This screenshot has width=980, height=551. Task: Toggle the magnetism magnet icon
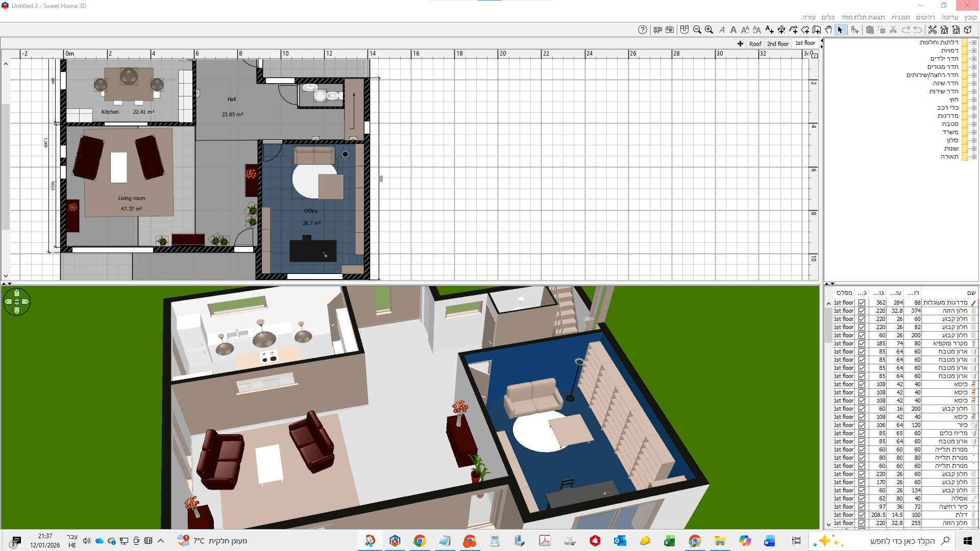(684, 30)
